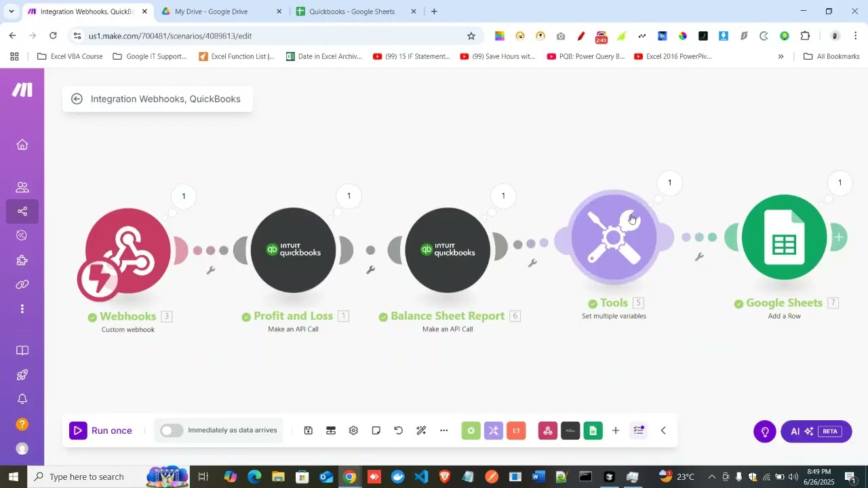The width and height of the screenshot is (868, 488).
Task: Expand more sidebar items with three dots
Action: coord(22,309)
